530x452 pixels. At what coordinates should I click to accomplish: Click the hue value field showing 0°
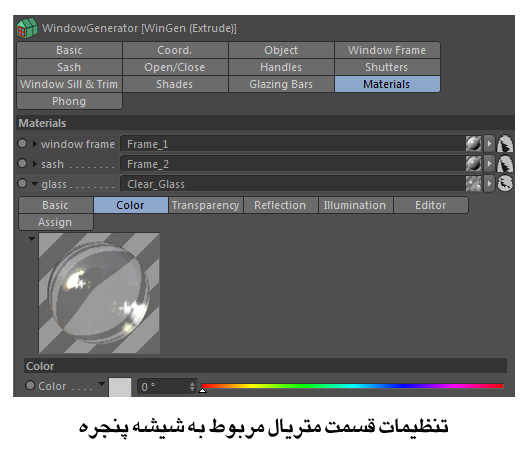click(163, 386)
